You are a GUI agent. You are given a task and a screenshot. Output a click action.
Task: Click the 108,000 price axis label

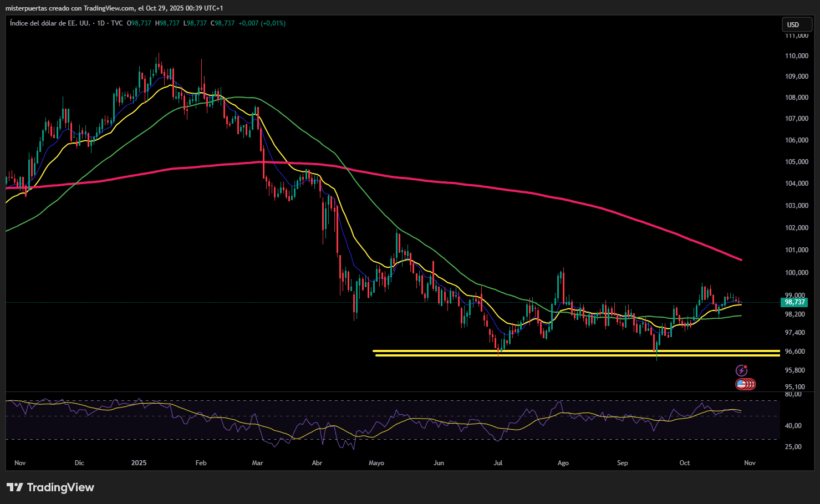click(797, 98)
